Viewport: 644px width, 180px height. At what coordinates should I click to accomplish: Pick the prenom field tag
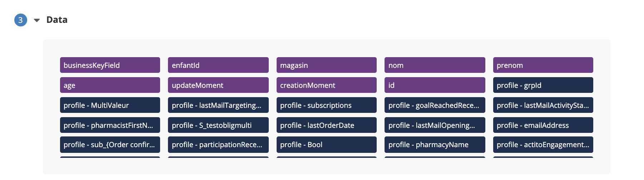click(543, 65)
